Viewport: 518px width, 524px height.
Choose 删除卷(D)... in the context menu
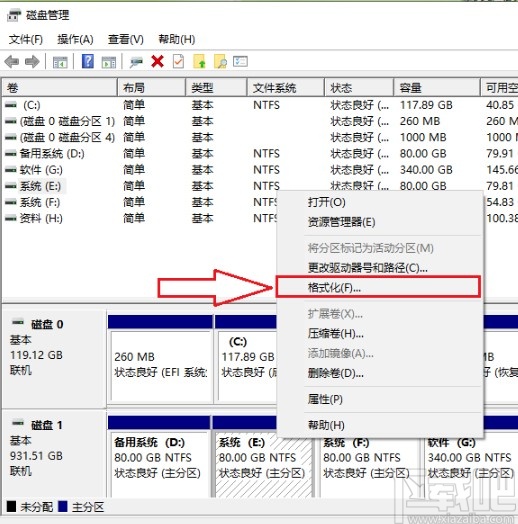tap(380, 373)
